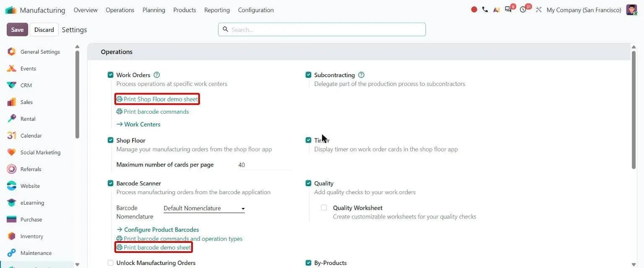Viewport: 644px width, 268px height.
Task: Enable the Quality Worksheet checkbox
Action: (x=324, y=208)
